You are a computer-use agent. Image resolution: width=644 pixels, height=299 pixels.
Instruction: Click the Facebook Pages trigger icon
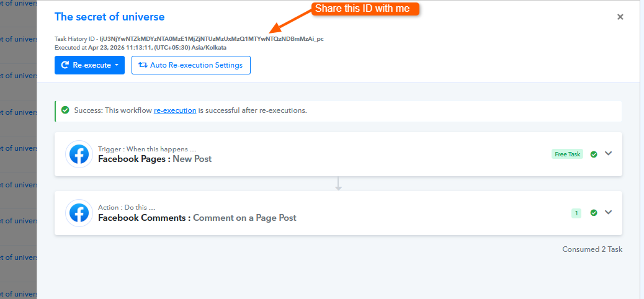(x=79, y=154)
